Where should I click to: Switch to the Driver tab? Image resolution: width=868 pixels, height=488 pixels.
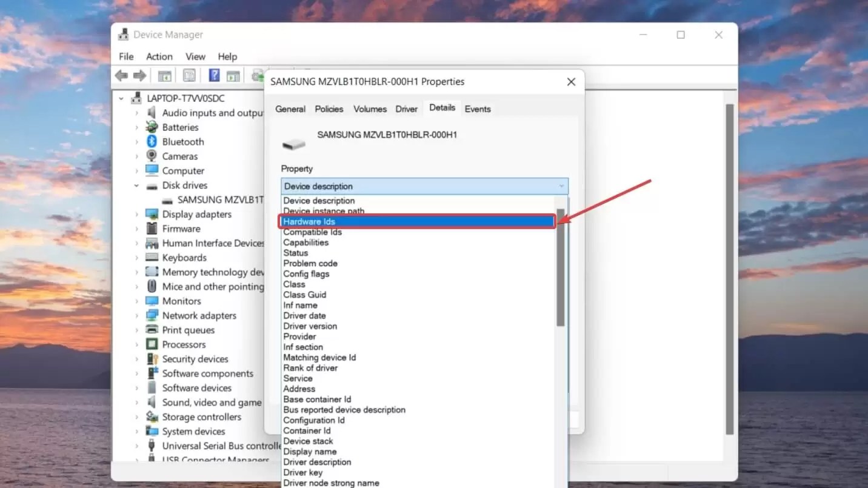pos(406,109)
